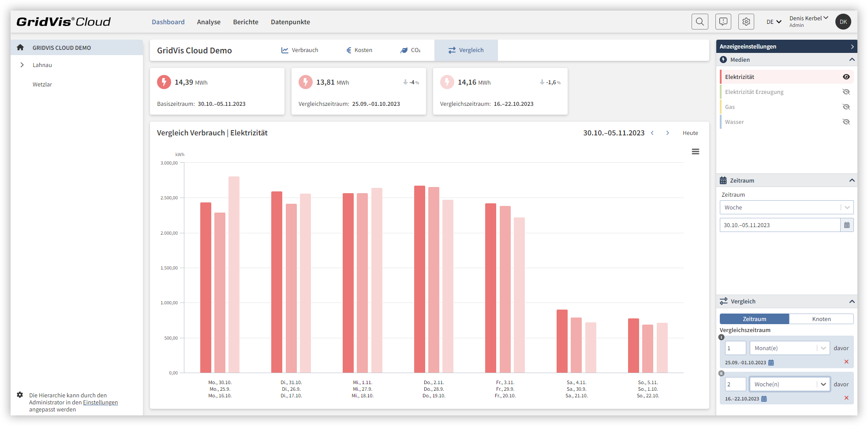
Task: Enable visibility for Wasser
Action: (846, 121)
